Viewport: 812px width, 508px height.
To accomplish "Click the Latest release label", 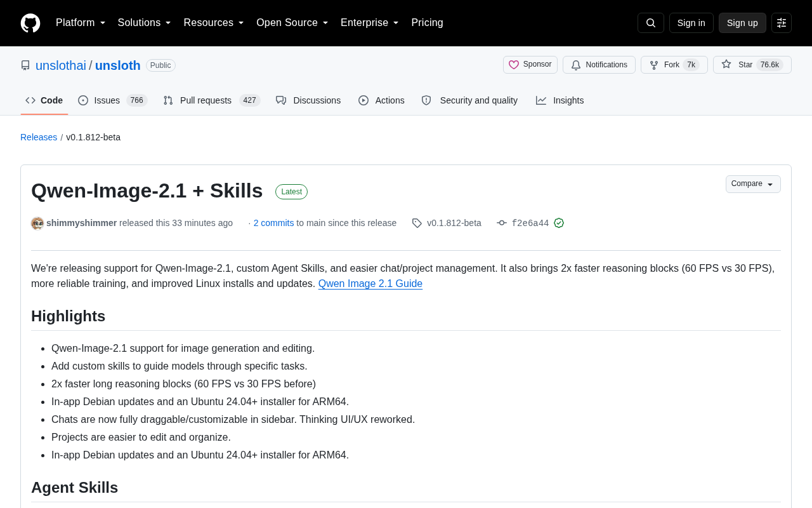I will click(291, 192).
